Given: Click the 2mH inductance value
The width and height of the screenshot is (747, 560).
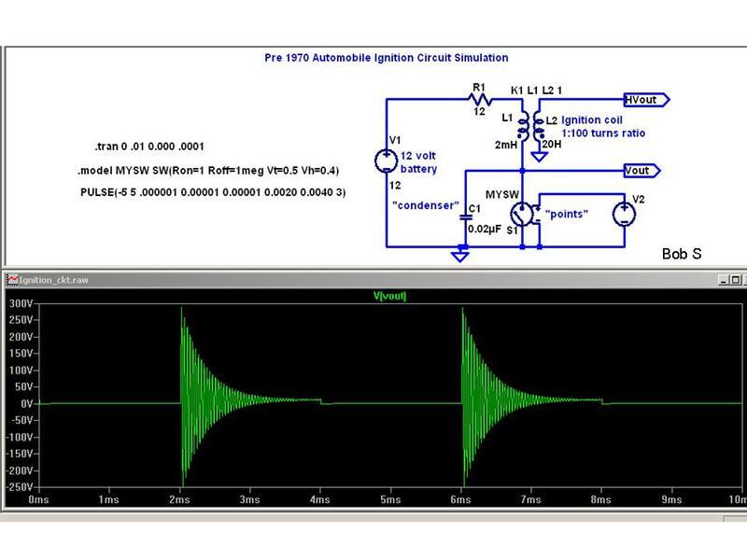Looking at the screenshot, I should 505,145.
